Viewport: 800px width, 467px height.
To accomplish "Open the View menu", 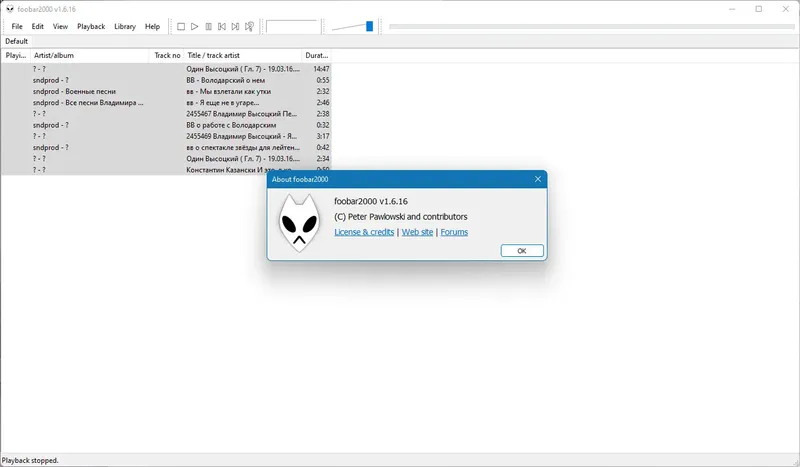I will point(60,27).
